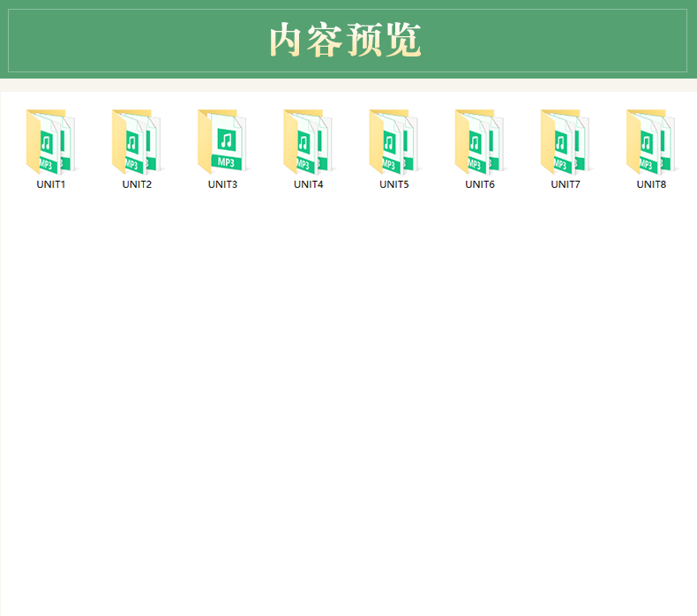Image resolution: width=697 pixels, height=616 pixels.
Task: Open the UNIT5 folder icon
Action: click(x=393, y=142)
